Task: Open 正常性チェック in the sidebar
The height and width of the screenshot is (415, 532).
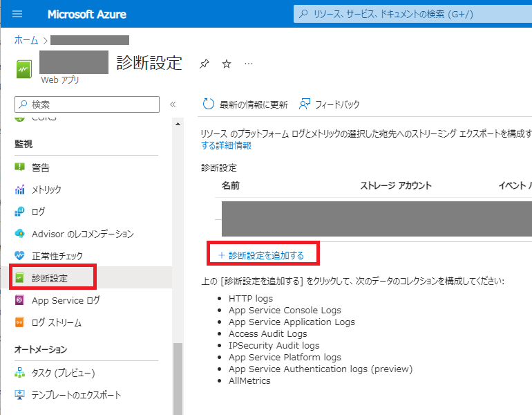Action: [x=57, y=256]
